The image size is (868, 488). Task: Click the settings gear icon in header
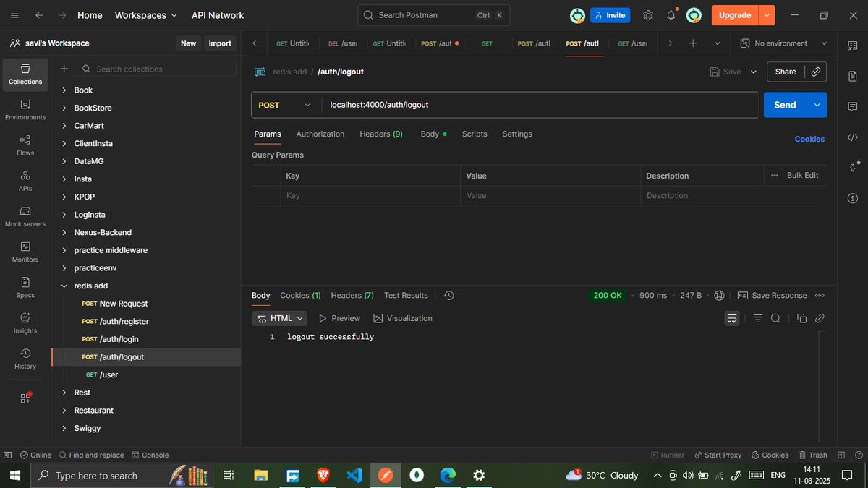[648, 15]
